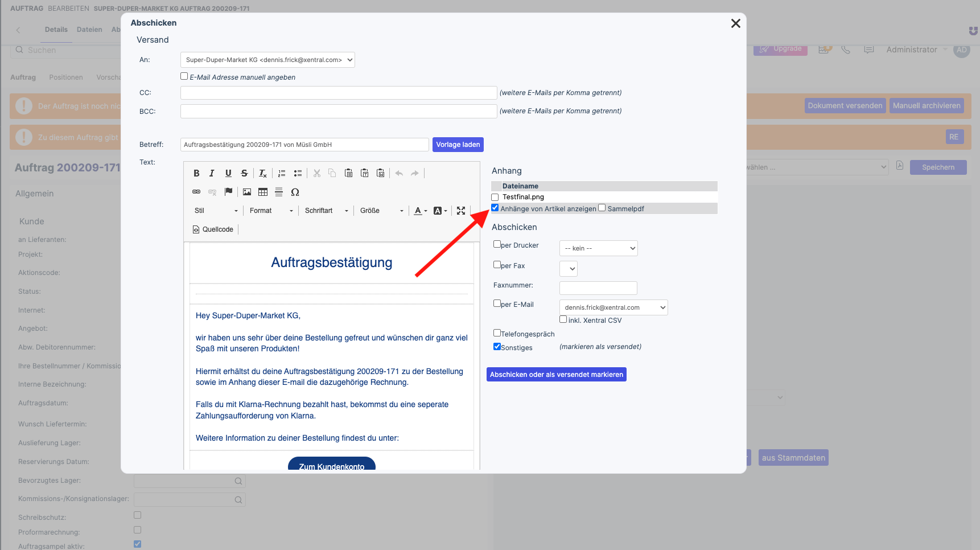Click the 'aus Stammdaten' button behind dialog
Screen dimensions: 980x550
tap(793, 458)
